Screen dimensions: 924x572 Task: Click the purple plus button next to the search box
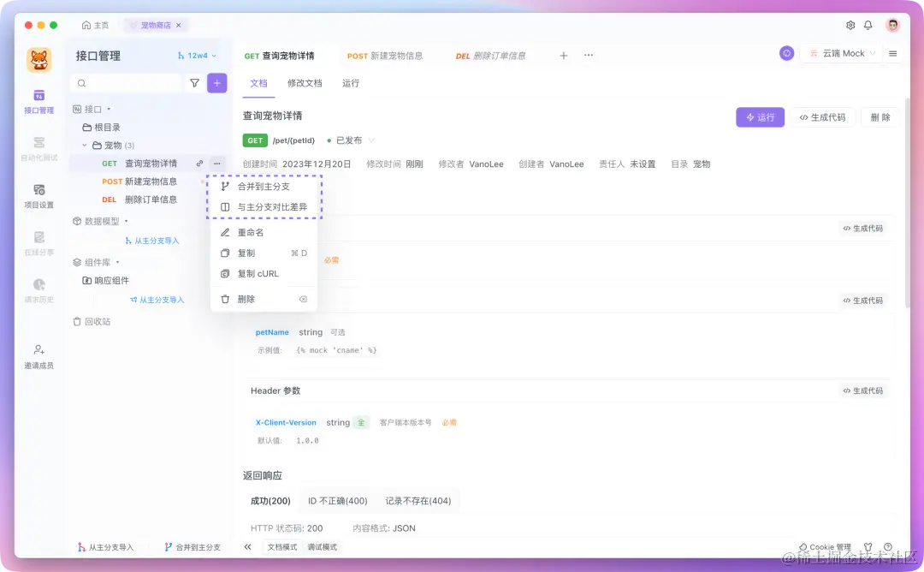[x=216, y=82]
